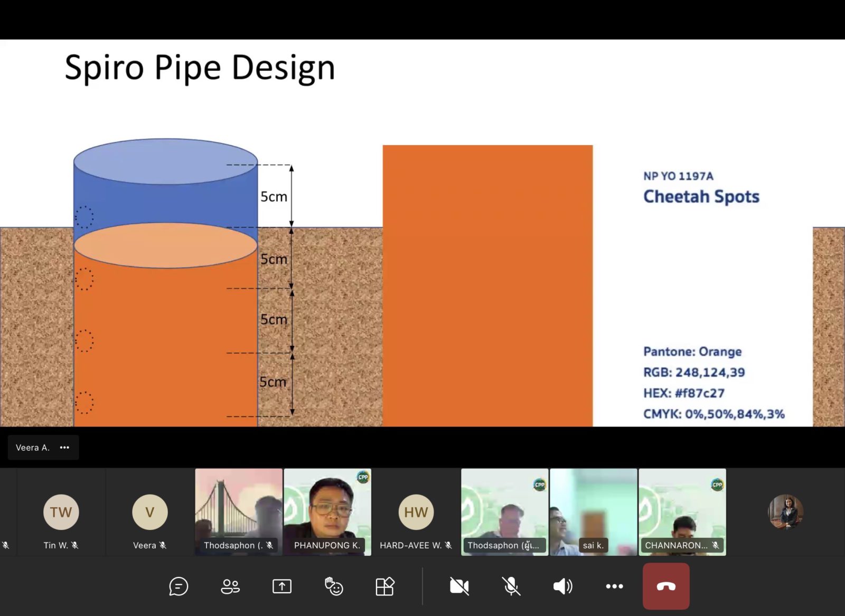Open more meeting options with the ellipsis
Image resolution: width=845 pixels, height=616 pixels.
pyautogui.click(x=614, y=586)
